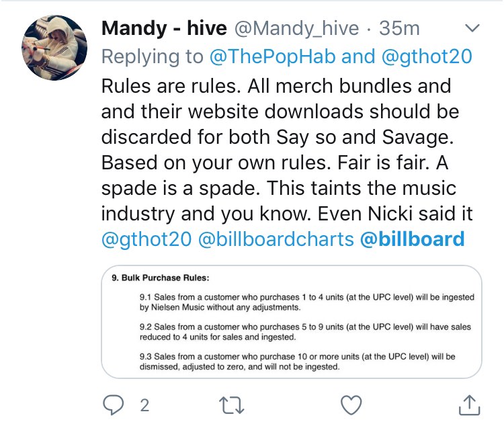Image resolution: width=504 pixels, height=422 pixels.
Task: Click the bold @billboard mention
Action: [x=413, y=239]
